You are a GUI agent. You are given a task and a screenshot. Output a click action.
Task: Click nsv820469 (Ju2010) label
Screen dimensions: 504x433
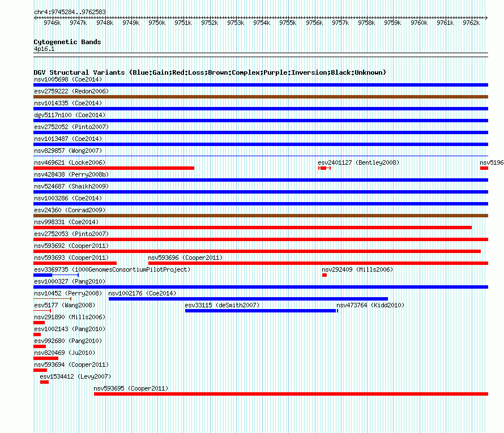click(x=65, y=353)
